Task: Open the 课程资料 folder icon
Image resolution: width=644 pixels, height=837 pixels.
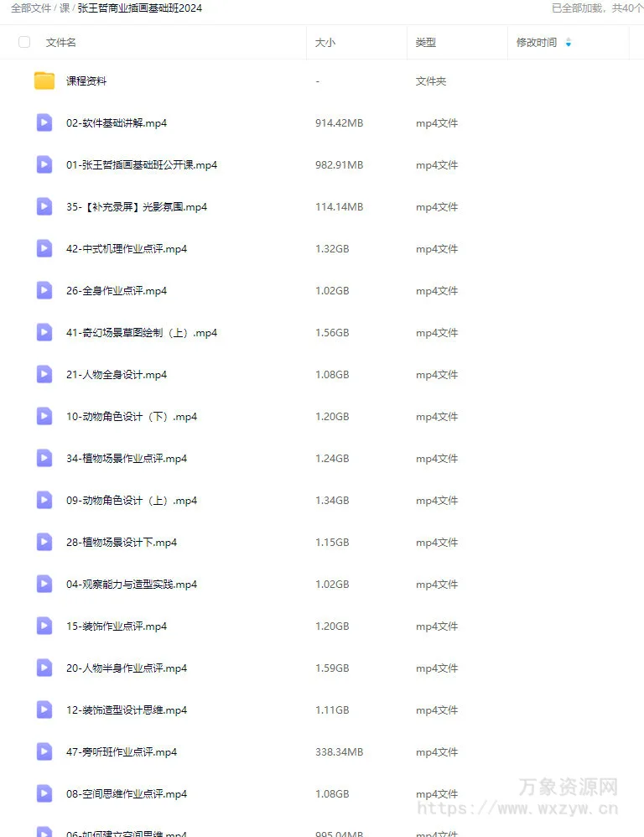Action: click(44, 81)
